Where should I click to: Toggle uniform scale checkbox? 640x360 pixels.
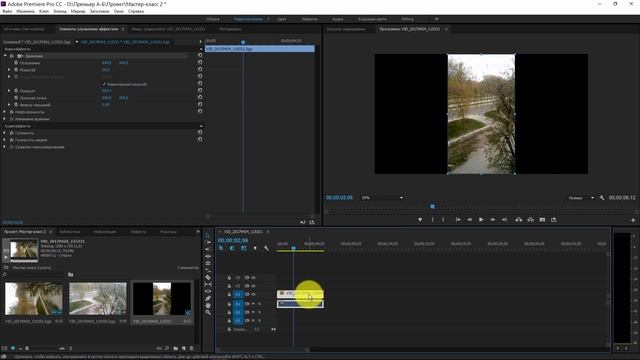(x=104, y=84)
